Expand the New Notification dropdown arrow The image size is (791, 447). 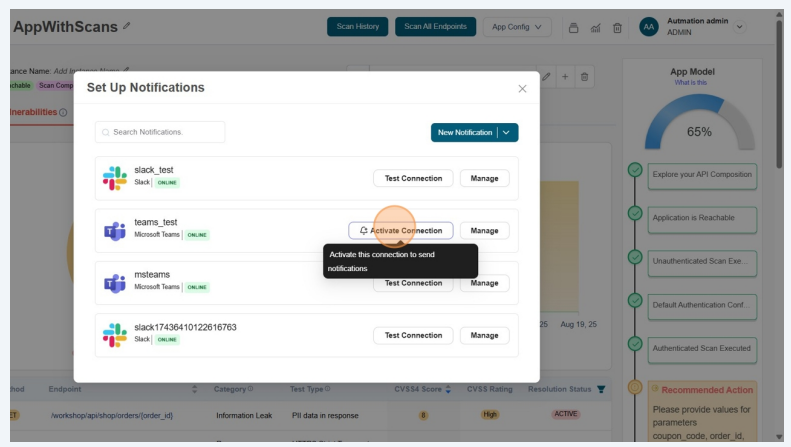pos(508,132)
